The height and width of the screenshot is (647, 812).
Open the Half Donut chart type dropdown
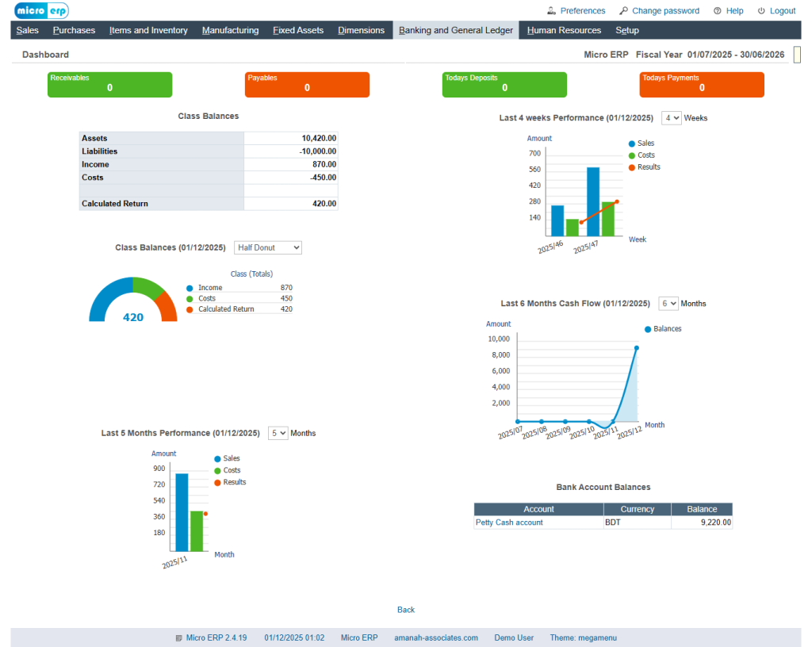pyautogui.click(x=268, y=247)
